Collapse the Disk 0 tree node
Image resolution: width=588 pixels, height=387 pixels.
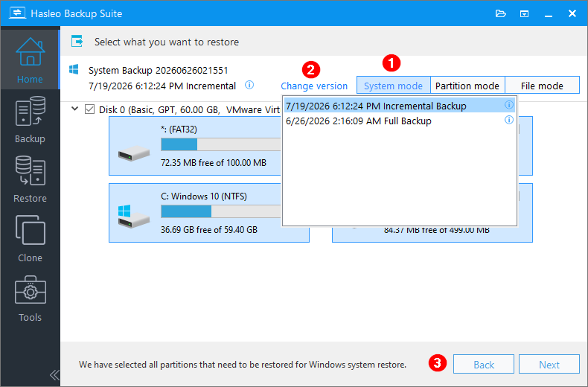[75, 109]
